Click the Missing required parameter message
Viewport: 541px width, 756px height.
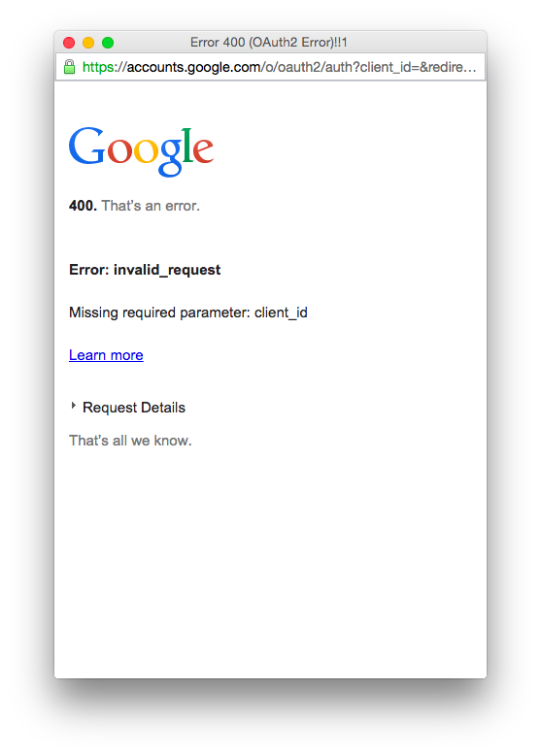point(188,312)
